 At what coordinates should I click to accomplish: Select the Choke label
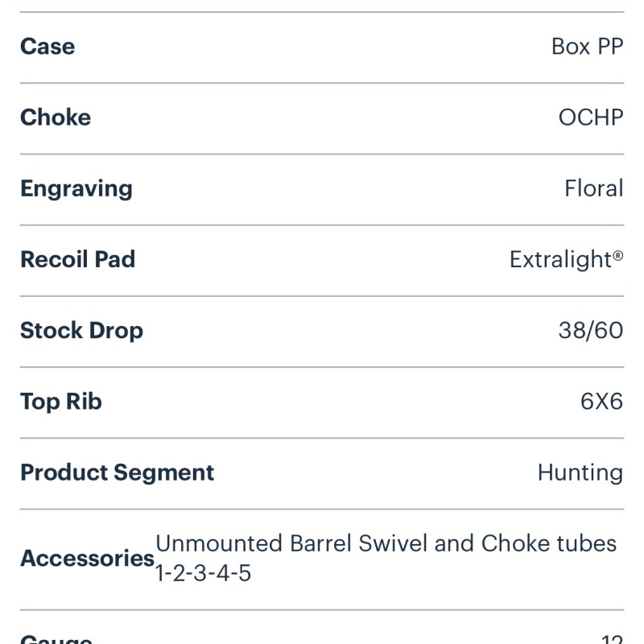point(56,118)
